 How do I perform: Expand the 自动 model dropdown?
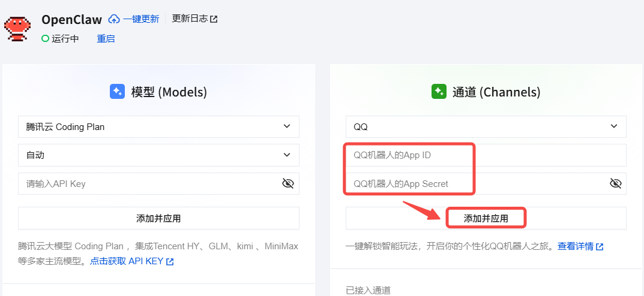pos(158,155)
